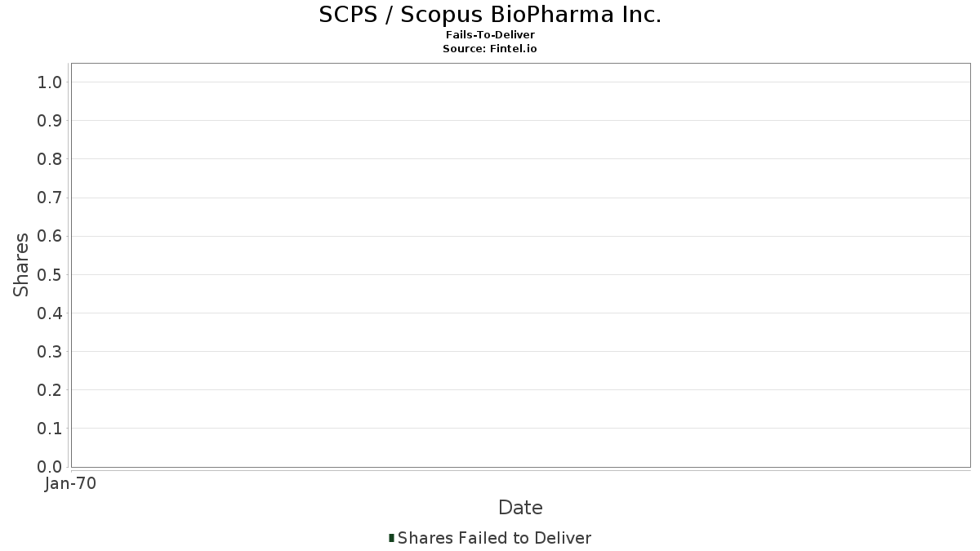Click the 0.1 y-axis tick label

[x=50, y=429]
